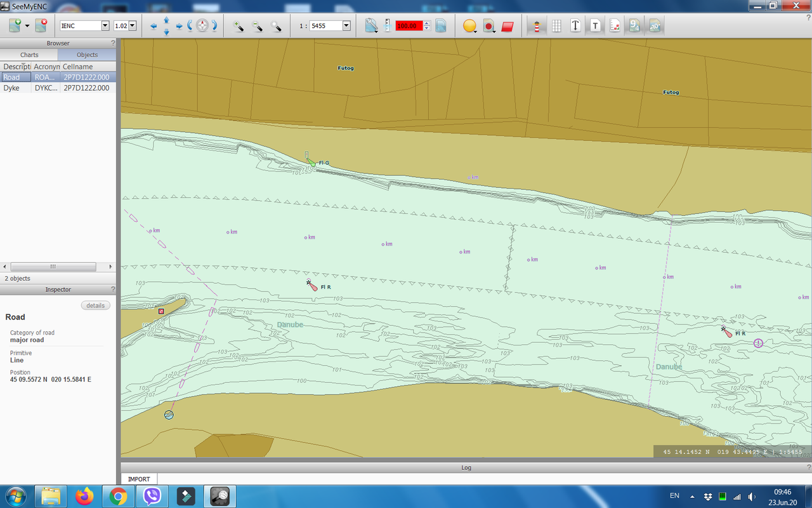
Task: Click the red 100.00 depth value field
Action: click(x=409, y=26)
